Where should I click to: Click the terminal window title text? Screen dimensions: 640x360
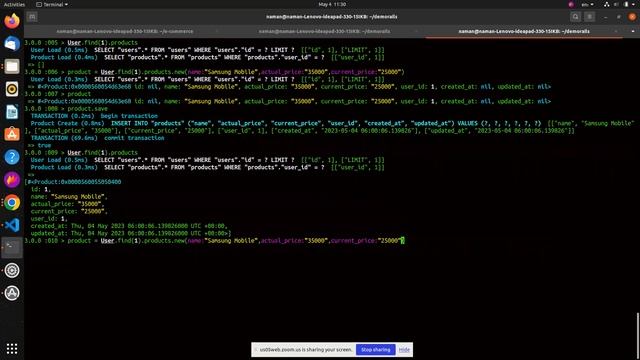tap(331, 17)
